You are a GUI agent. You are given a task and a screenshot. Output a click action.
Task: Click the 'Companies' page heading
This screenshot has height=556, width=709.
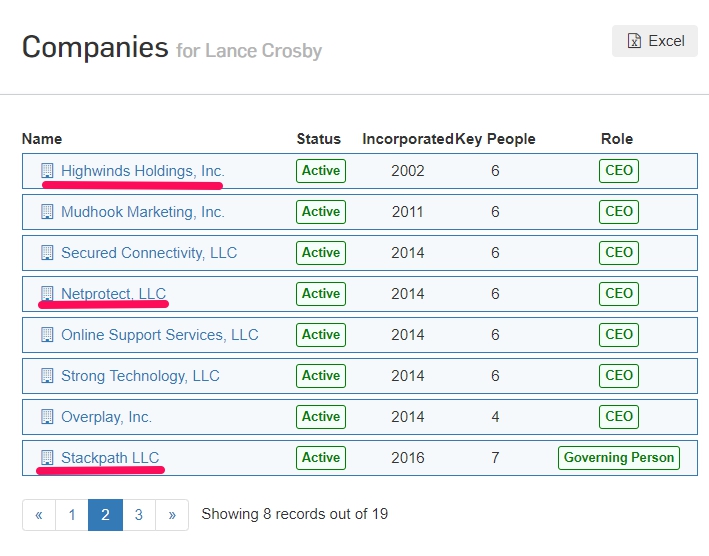click(95, 47)
